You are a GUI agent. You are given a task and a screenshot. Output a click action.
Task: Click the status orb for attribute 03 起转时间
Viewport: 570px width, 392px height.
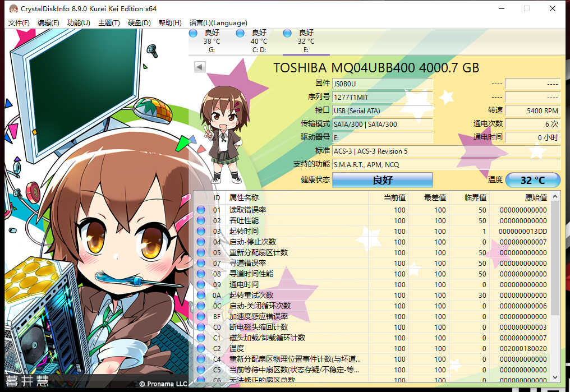(x=201, y=232)
